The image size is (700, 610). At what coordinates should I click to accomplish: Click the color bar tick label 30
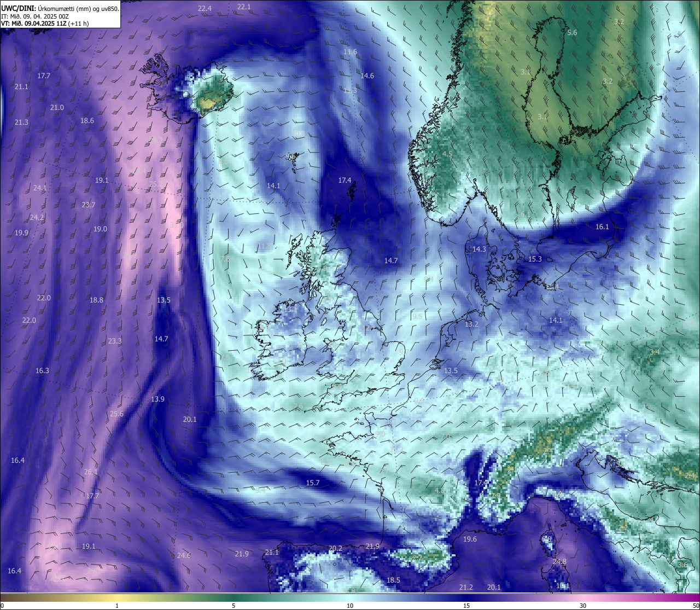[583, 606]
